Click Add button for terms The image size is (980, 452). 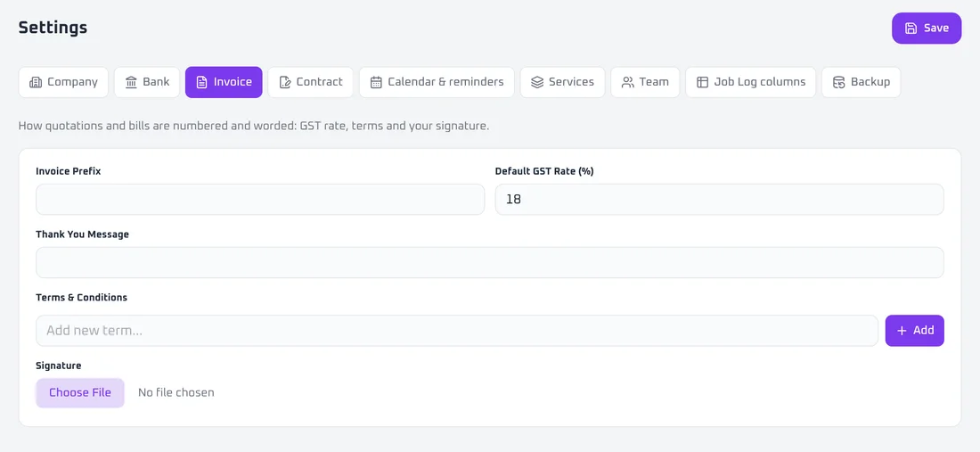914,331
